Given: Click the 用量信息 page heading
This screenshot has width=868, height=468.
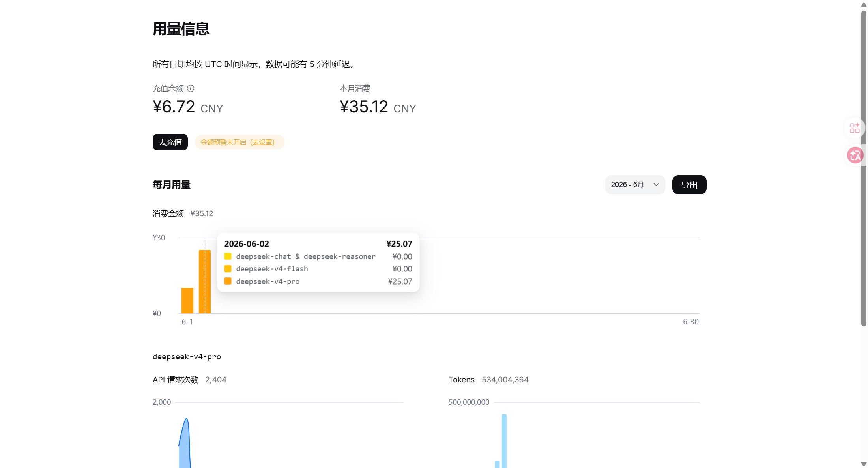Looking at the screenshot, I should click(181, 29).
